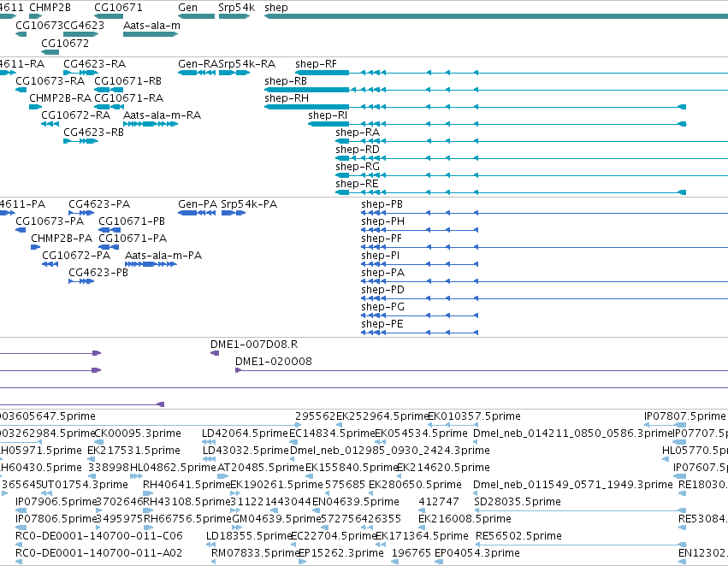Click transcript CG10673-RA
Screen dimensions: 728x566
click(21, 90)
